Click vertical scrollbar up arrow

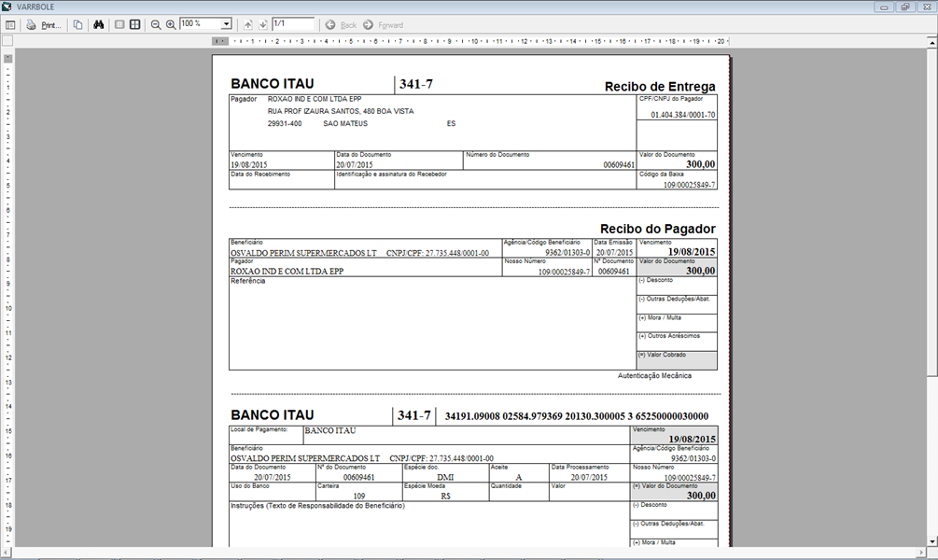pyautogui.click(x=932, y=43)
